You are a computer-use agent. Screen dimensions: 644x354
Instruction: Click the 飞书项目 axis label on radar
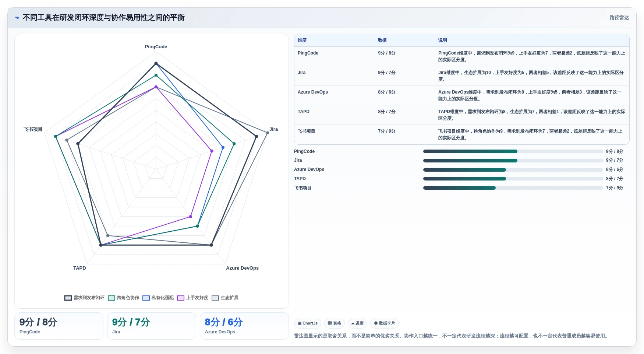coord(33,129)
